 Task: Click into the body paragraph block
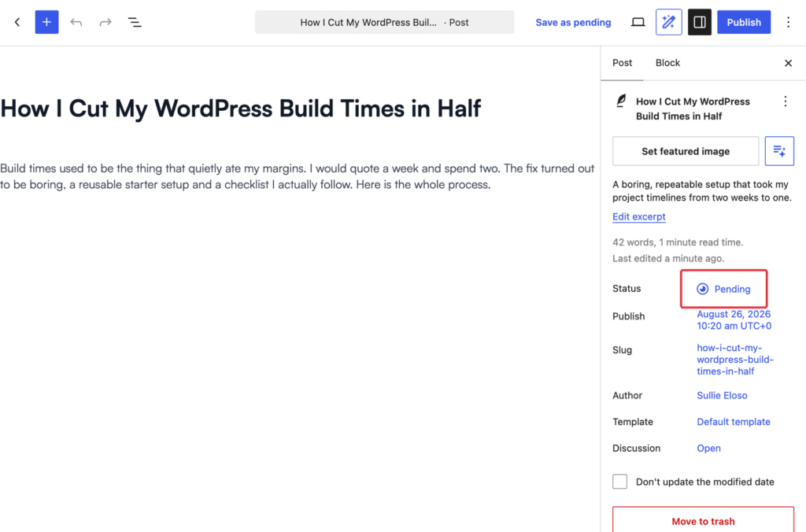pos(297,176)
